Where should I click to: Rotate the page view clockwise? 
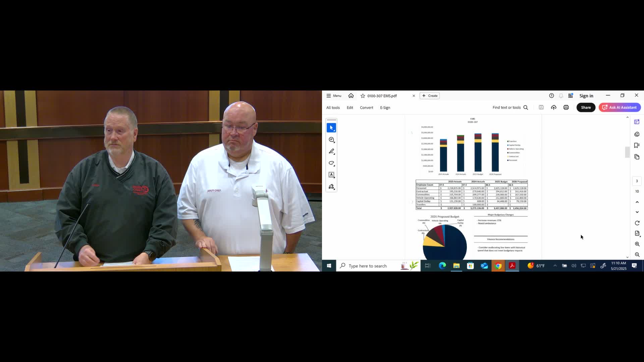tap(637, 223)
